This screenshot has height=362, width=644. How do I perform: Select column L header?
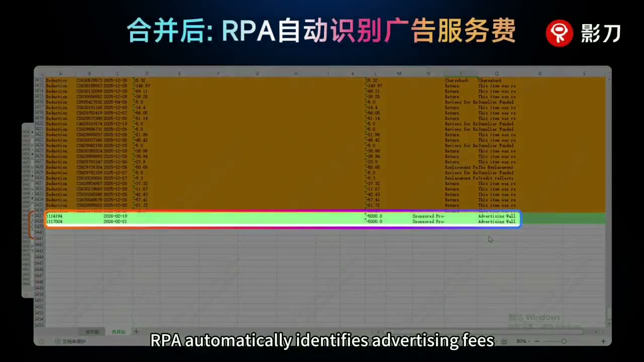375,73
